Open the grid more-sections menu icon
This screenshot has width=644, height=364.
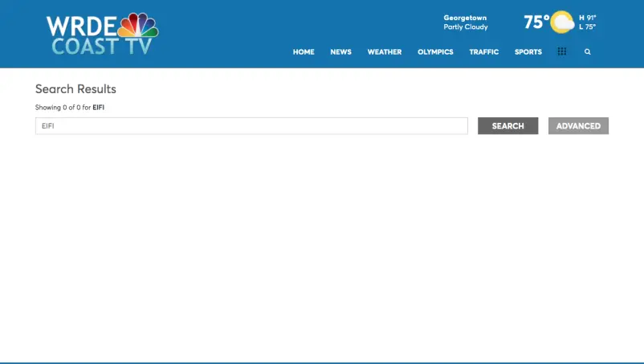point(562,51)
